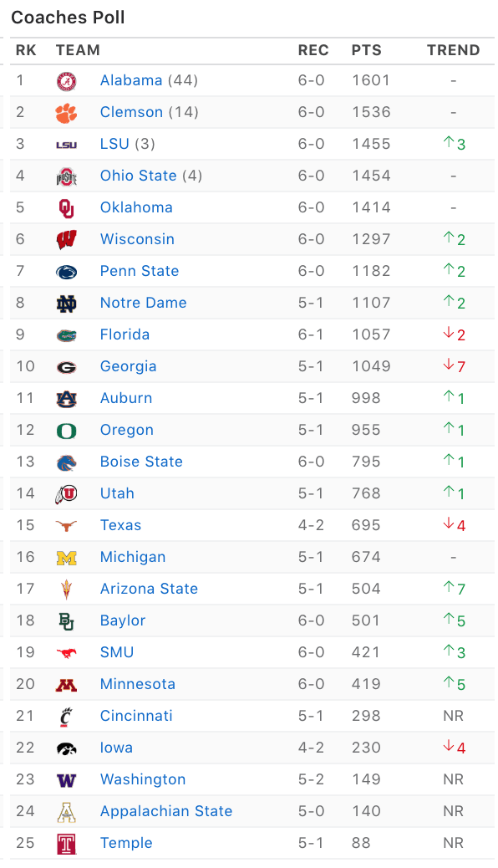The width and height of the screenshot is (498, 868).
Task: Click the Iowa Hawkeyes logo
Action: point(66,749)
